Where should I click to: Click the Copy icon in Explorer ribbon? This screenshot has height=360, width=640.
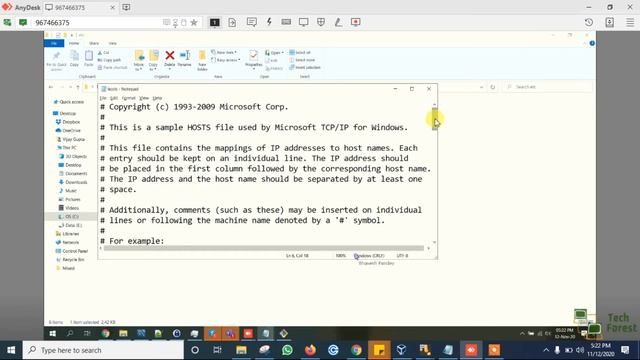click(x=74, y=58)
